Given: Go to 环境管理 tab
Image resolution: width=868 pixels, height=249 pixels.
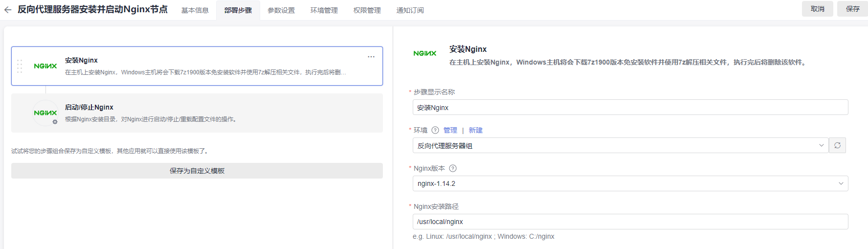Looking at the screenshot, I should point(324,10).
